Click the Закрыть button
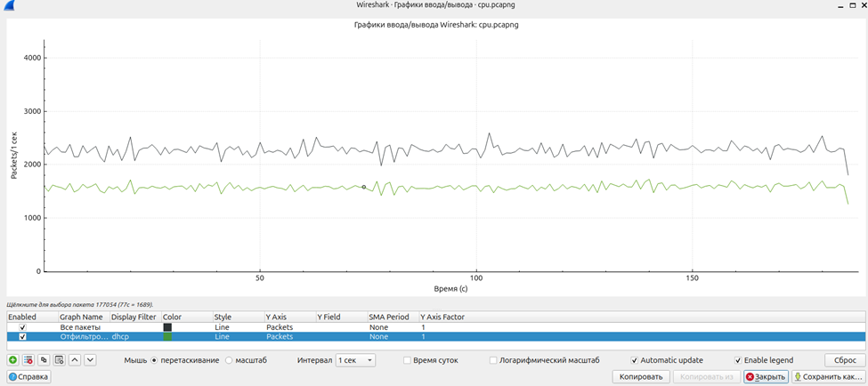Image resolution: width=868 pixels, height=386 pixels. (x=767, y=376)
